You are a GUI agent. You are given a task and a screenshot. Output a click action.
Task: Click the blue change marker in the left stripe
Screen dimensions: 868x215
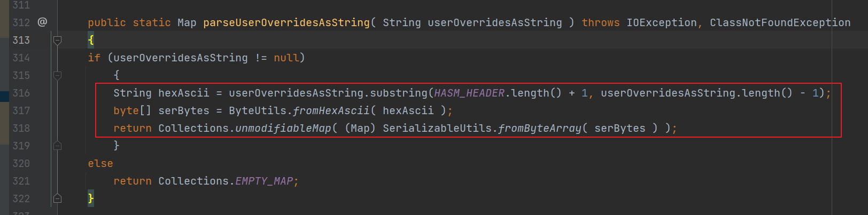[x=4, y=96]
